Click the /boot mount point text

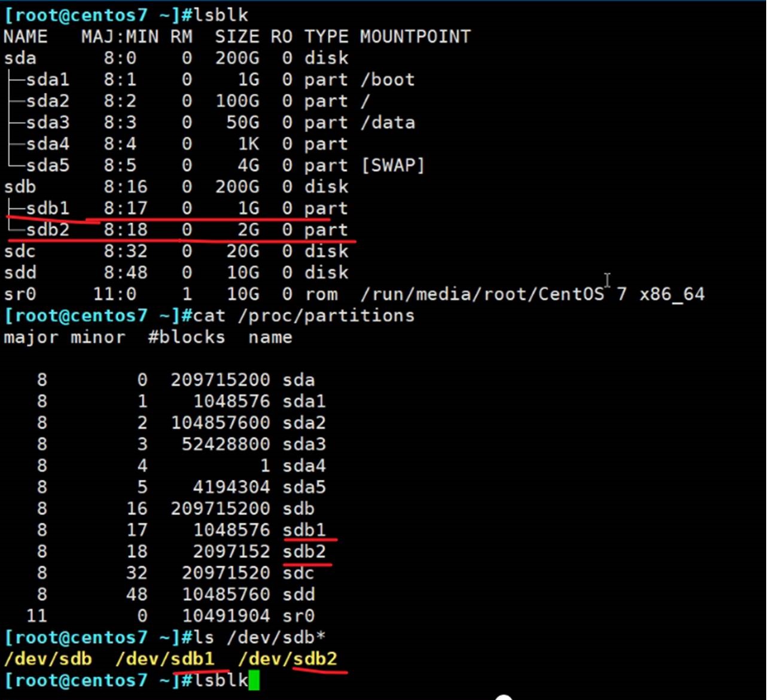pyautogui.click(x=388, y=80)
